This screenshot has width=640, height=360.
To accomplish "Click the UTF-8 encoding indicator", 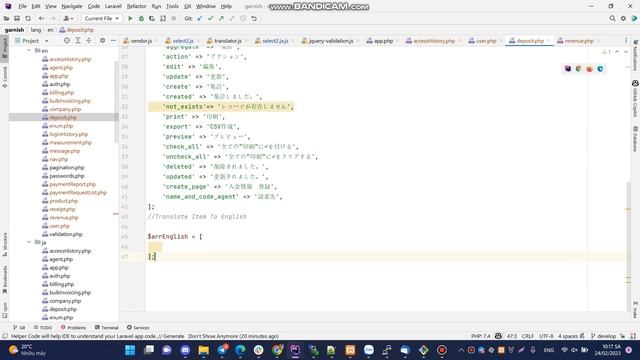I will 546,336.
